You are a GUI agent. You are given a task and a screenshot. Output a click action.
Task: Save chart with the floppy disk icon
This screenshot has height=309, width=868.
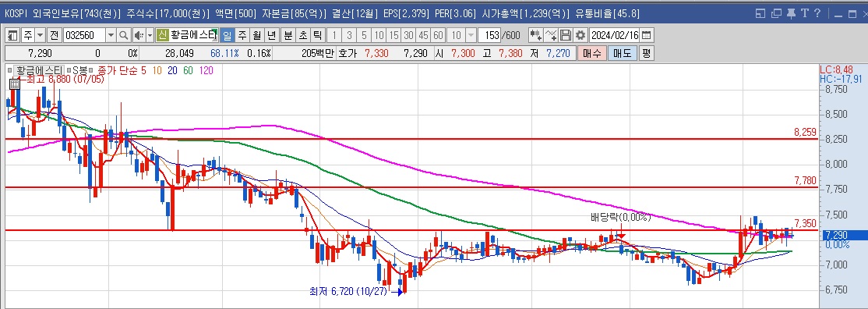(x=565, y=36)
